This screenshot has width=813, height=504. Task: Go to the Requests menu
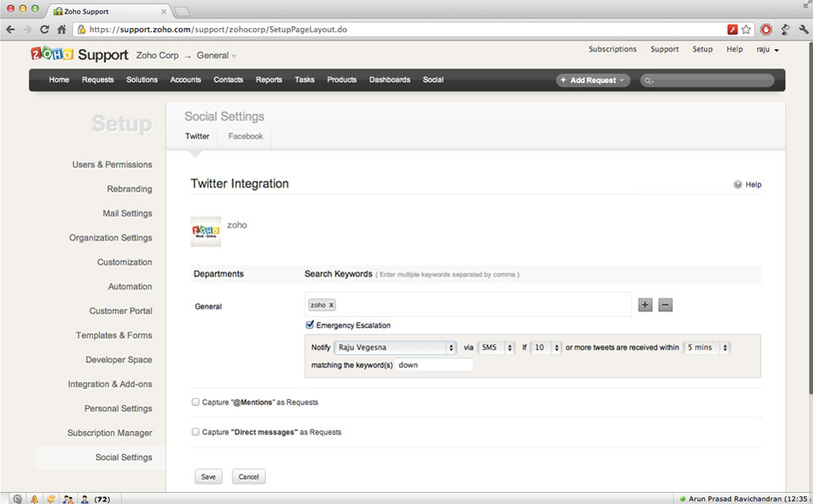click(98, 80)
